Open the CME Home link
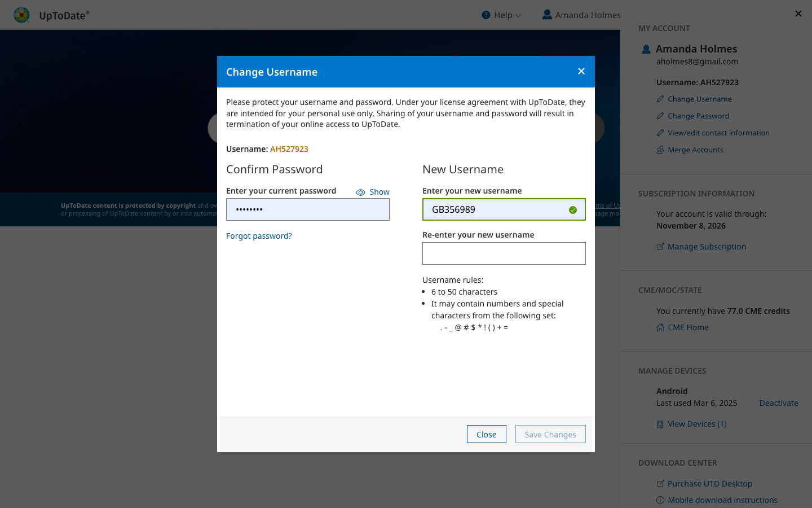 tap(689, 327)
